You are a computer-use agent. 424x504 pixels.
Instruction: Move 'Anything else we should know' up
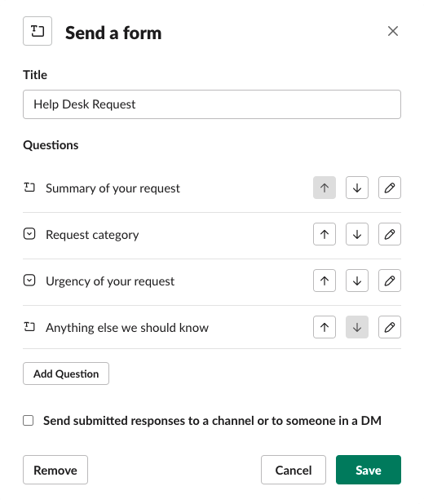325,327
